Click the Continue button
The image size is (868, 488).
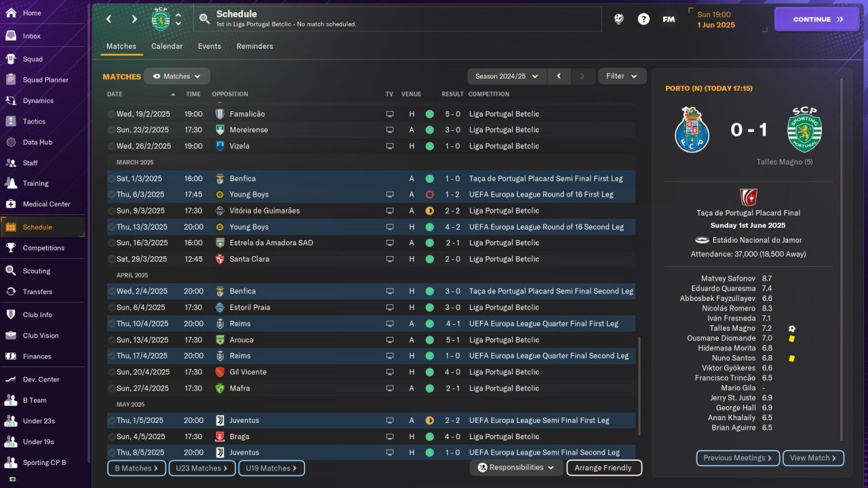pyautogui.click(x=816, y=19)
